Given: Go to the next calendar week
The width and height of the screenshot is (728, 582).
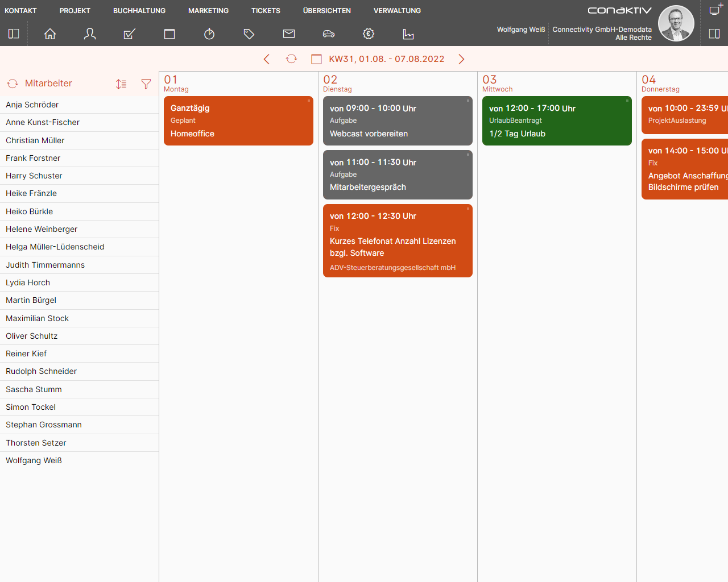Looking at the screenshot, I should 461,59.
